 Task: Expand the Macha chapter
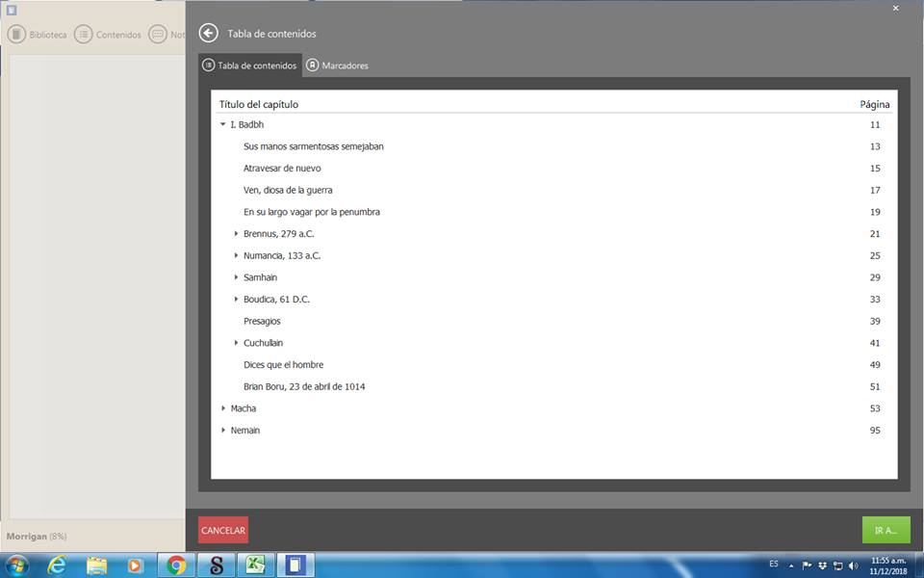[x=223, y=408]
